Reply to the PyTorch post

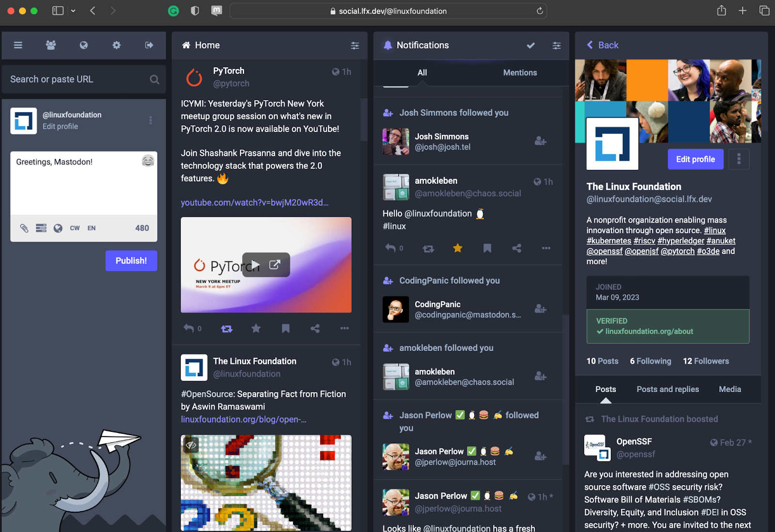pos(189,328)
